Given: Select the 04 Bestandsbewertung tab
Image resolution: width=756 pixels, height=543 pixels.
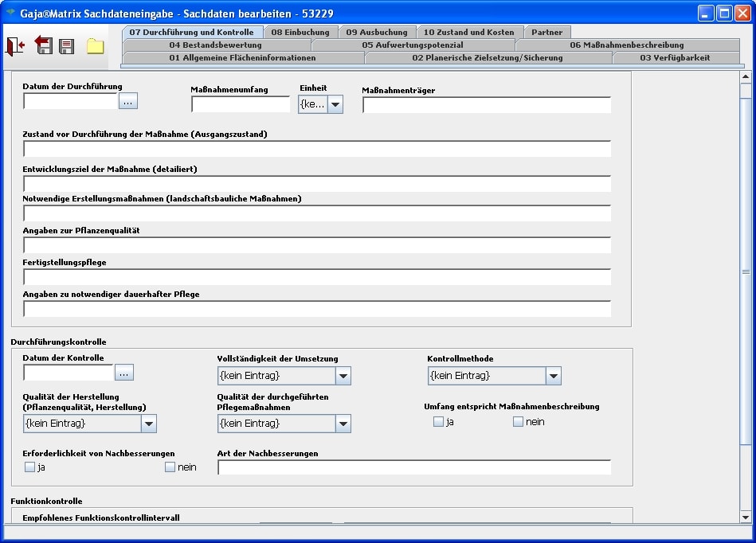Looking at the screenshot, I should (x=215, y=45).
